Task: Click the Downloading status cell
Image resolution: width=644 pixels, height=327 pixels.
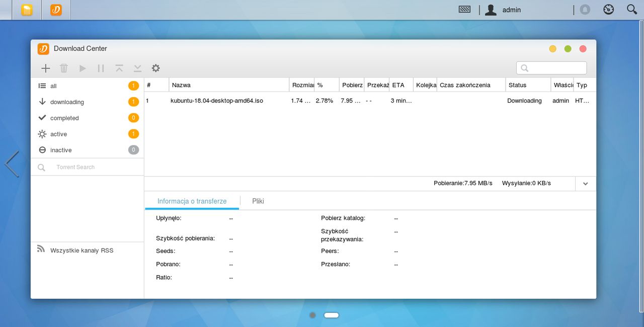Action: (524, 101)
